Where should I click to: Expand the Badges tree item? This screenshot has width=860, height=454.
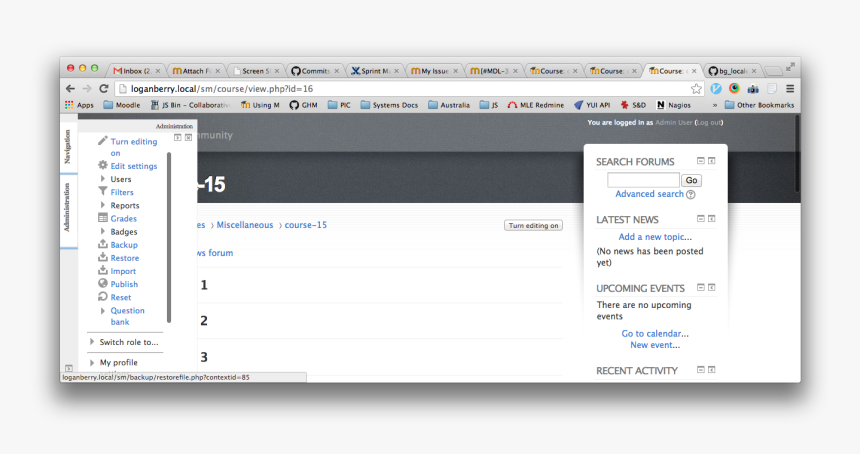coord(103,231)
